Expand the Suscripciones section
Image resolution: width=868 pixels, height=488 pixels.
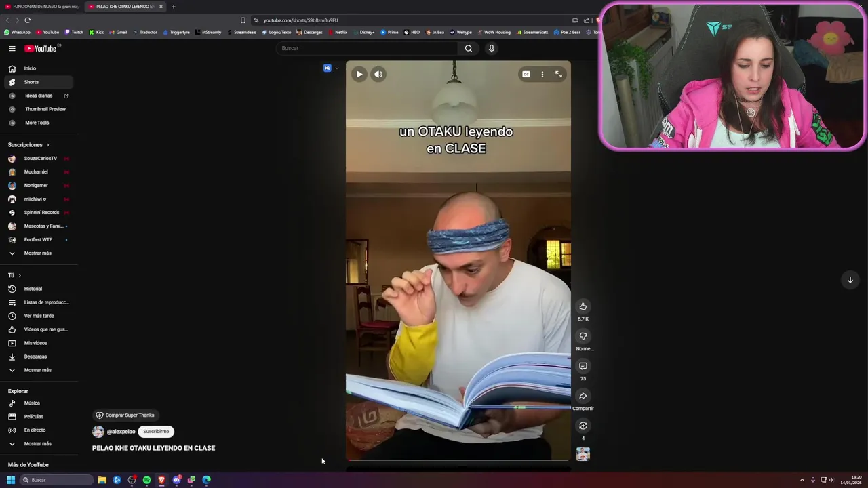click(x=29, y=145)
